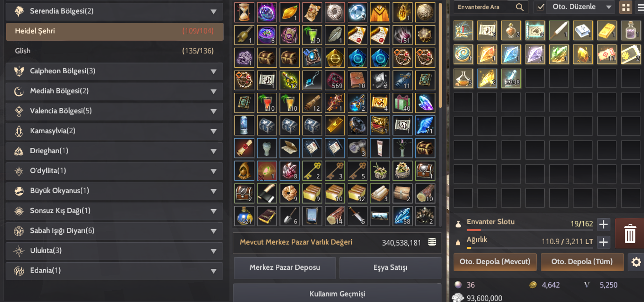Select the hourglass item in storage
Viewport: 644px width, 302px height.
point(244,13)
